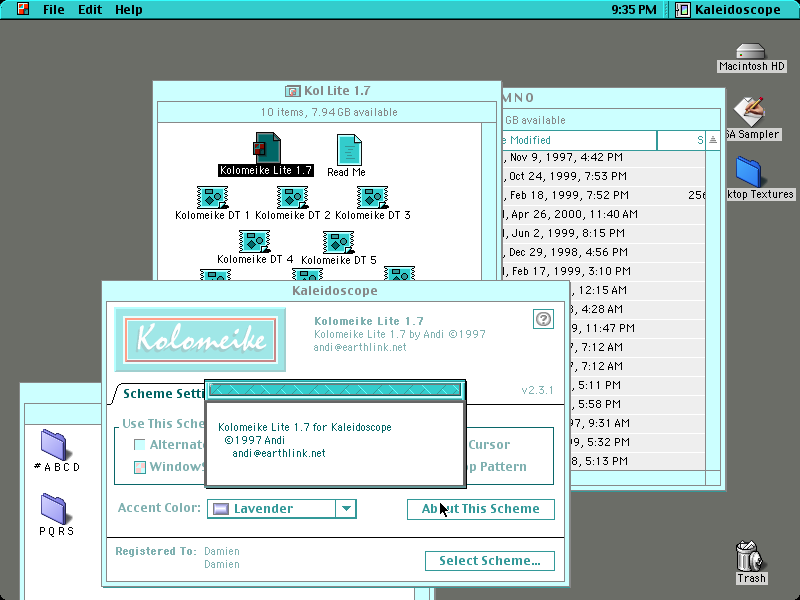Open the Kaleidoscope application menu
Image resolution: width=800 pixels, height=600 pixels.
tap(728, 10)
